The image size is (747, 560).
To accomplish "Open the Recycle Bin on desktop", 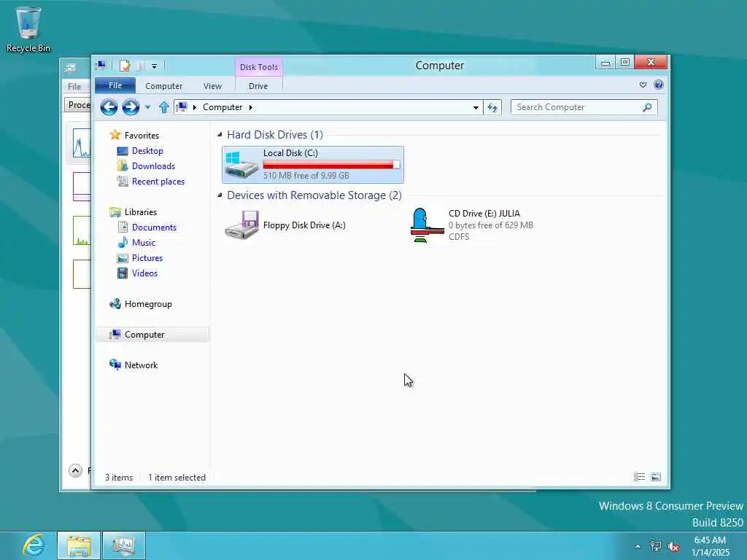I will click(x=28, y=29).
